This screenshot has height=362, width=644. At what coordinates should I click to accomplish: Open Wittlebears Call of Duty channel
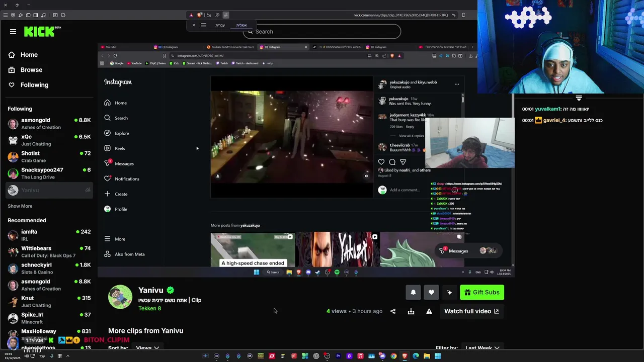pyautogui.click(x=49, y=252)
